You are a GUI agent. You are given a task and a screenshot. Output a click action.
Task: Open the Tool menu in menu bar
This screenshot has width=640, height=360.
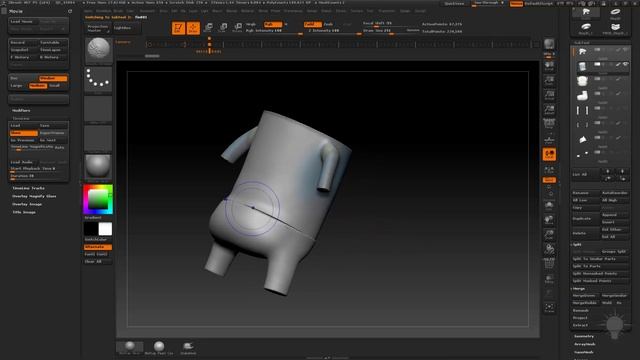(370, 11)
